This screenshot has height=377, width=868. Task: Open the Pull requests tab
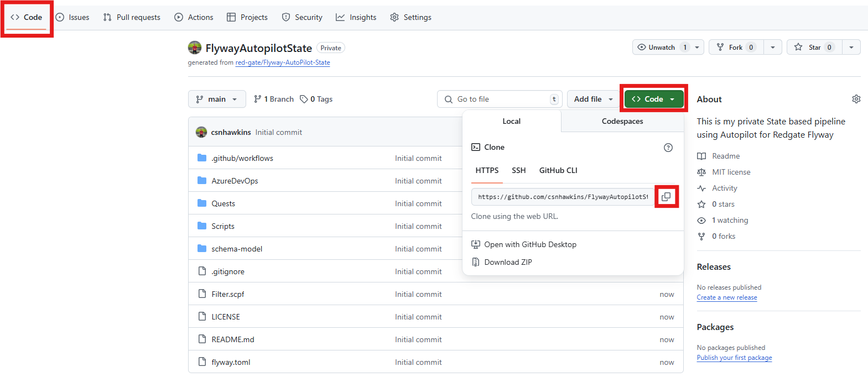tap(132, 17)
